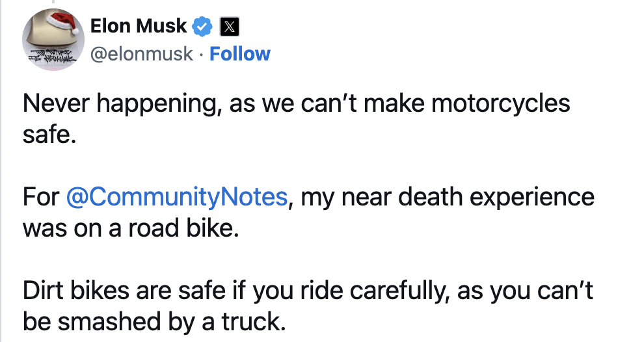This screenshot has height=342, width=644.
Task: Follow the account via Follow link
Action: [x=240, y=53]
